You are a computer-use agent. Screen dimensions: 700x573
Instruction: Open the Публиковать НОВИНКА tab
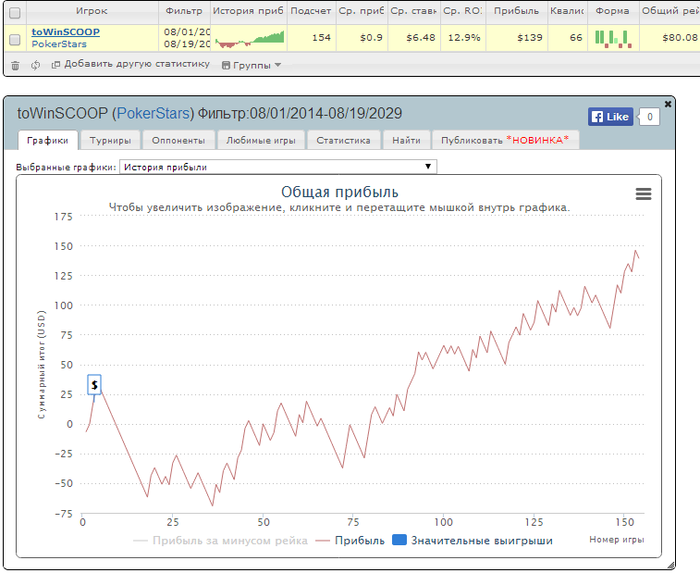(x=505, y=141)
